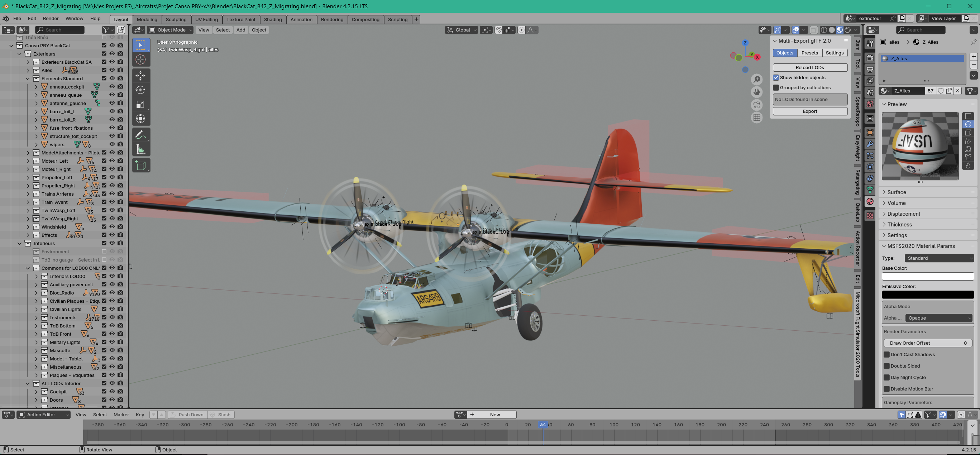Uncheck Show hidden objects
This screenshot has height=455, width=980.
click(x=776, y=78)
